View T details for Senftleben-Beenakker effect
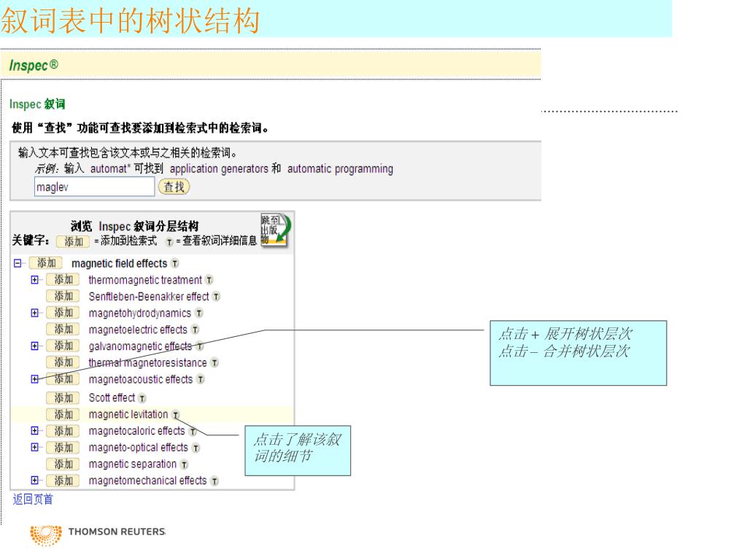 pyautogui.click(x=216, y=297)
